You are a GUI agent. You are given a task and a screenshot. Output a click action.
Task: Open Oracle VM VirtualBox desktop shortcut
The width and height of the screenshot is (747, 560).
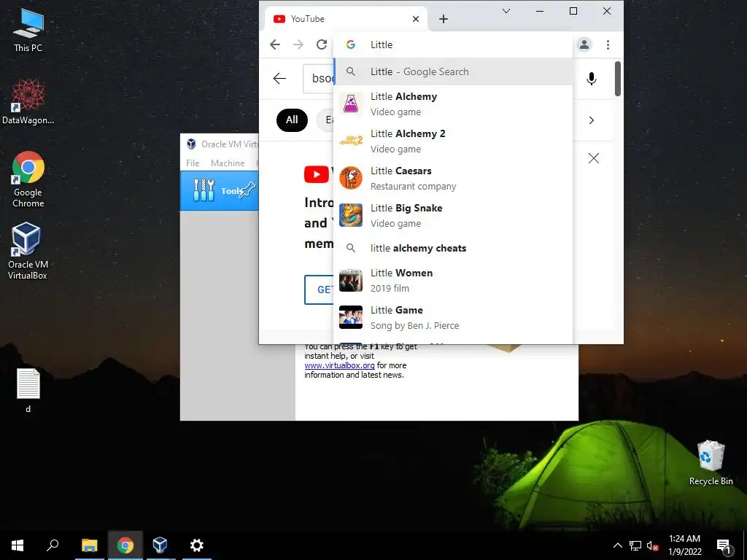click(28, 251)
